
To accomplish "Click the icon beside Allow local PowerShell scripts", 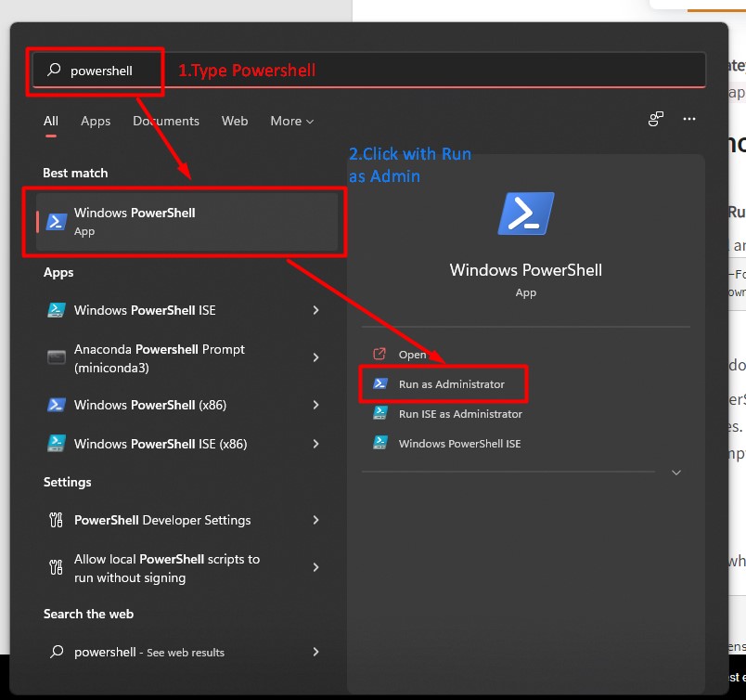I will pyautogui.click(x=57, y=567).
